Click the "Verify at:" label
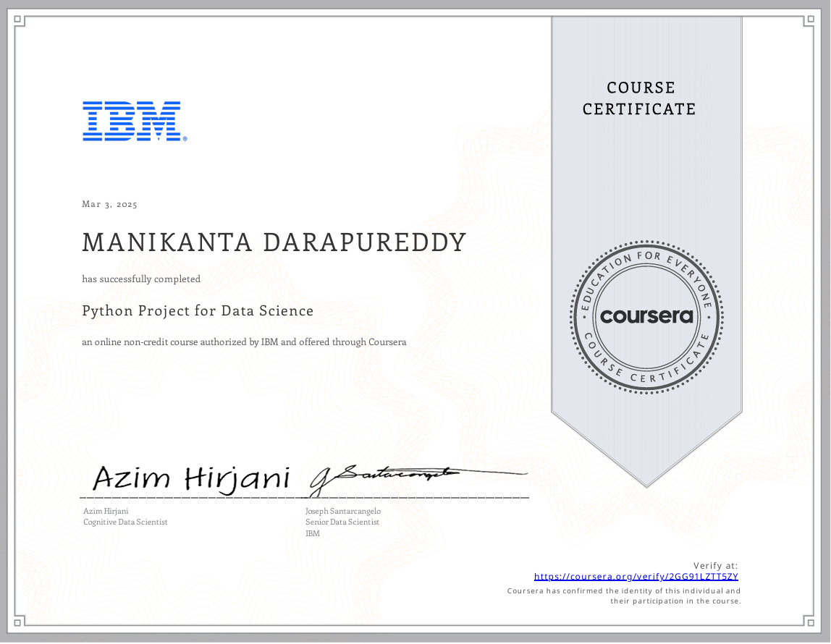 point(715,565)
